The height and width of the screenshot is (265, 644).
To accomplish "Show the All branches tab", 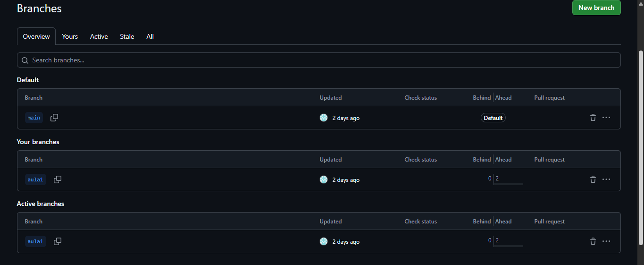I will [x=150, y=36].
